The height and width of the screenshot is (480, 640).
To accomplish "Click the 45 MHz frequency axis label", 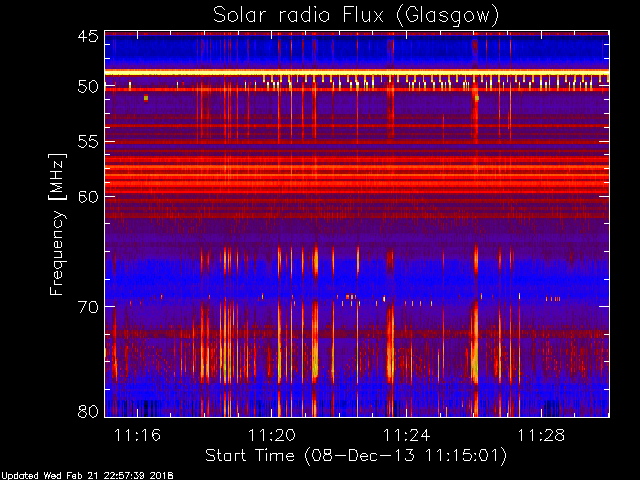I will click(88, 36).
